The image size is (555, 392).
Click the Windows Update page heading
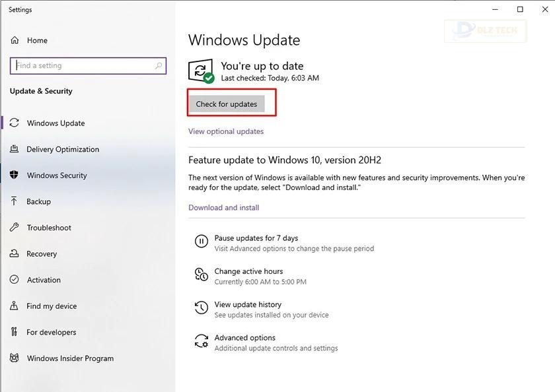pos(244,40)
